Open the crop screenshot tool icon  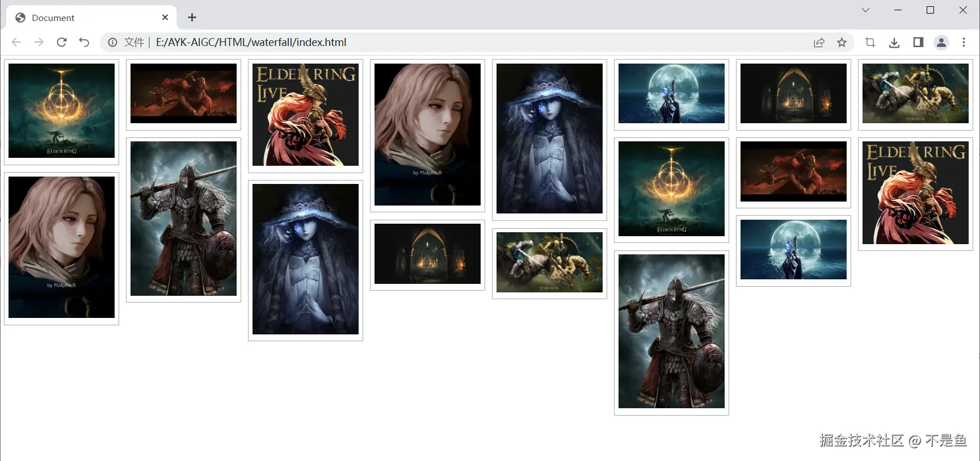[870, 42]
